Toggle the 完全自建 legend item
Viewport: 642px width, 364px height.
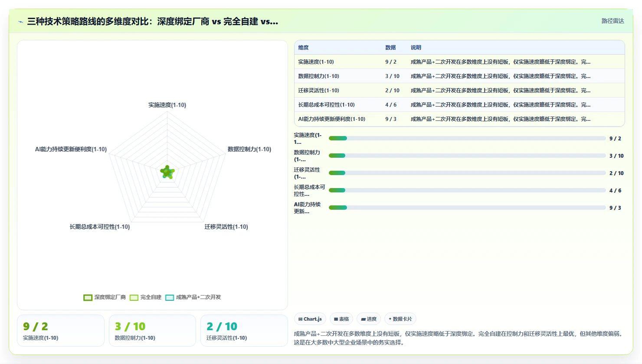coord(145,297)
